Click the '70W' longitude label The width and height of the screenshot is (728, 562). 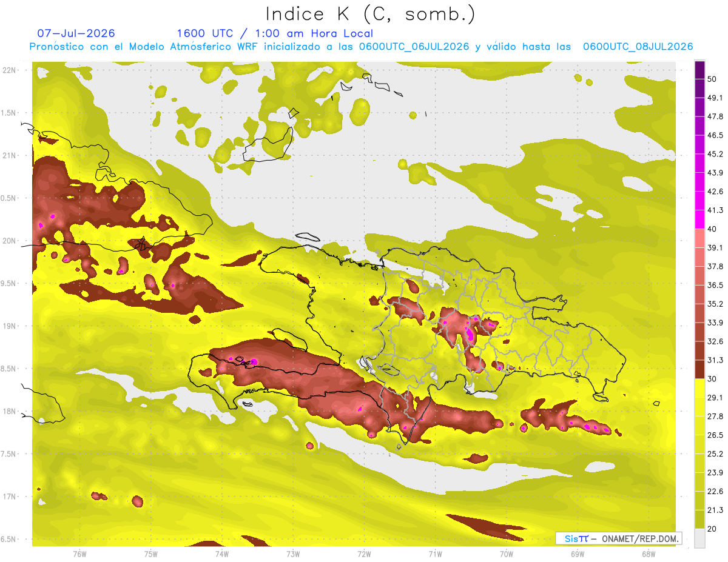[x=507, y=554]
